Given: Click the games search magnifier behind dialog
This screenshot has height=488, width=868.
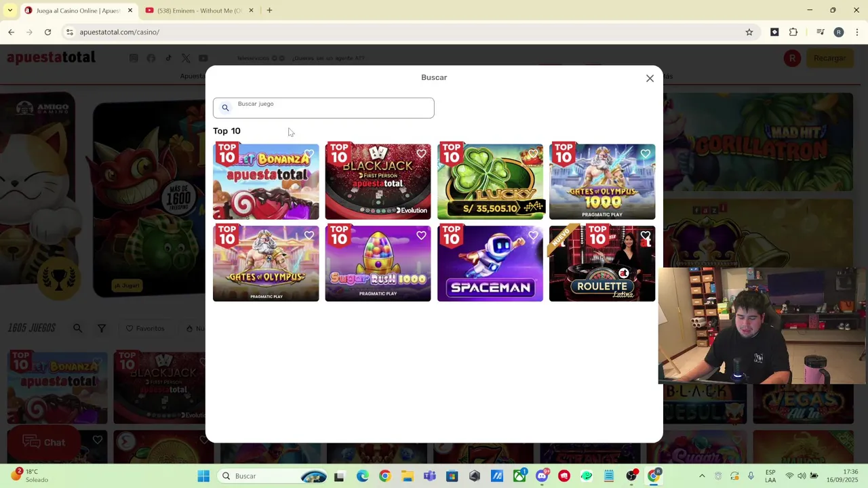Looking at the screenshot, I should 77,329.
